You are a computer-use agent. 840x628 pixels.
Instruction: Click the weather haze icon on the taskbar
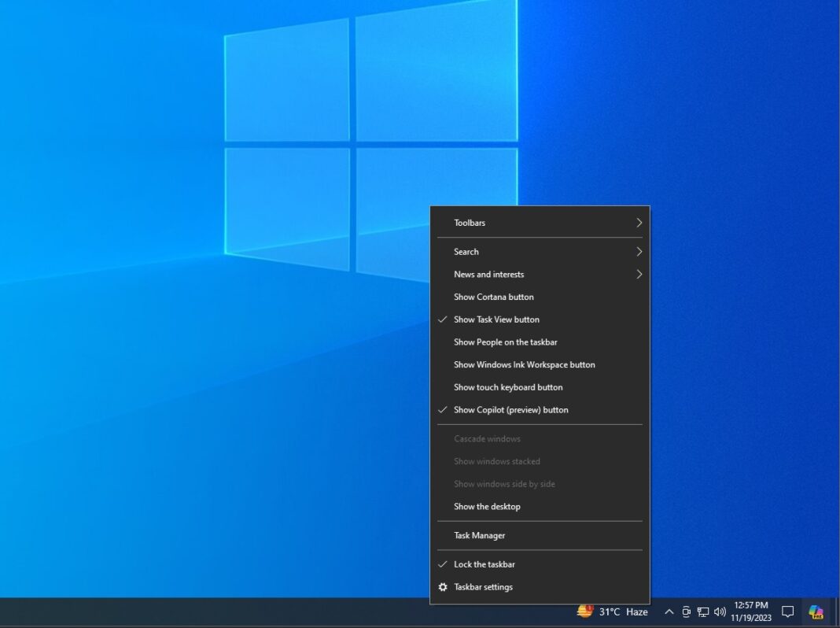click(x=584, y=611)
